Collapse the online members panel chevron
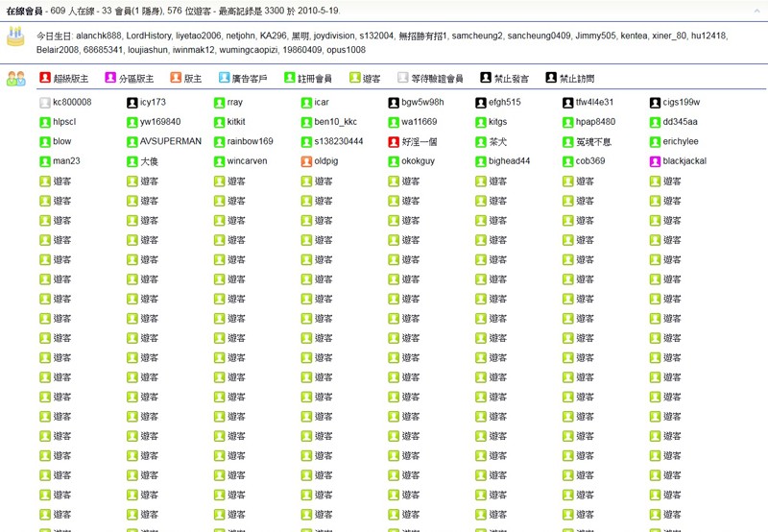Viewport: 768px width, 532px height. pyautogui.click(x=757, y=11)
